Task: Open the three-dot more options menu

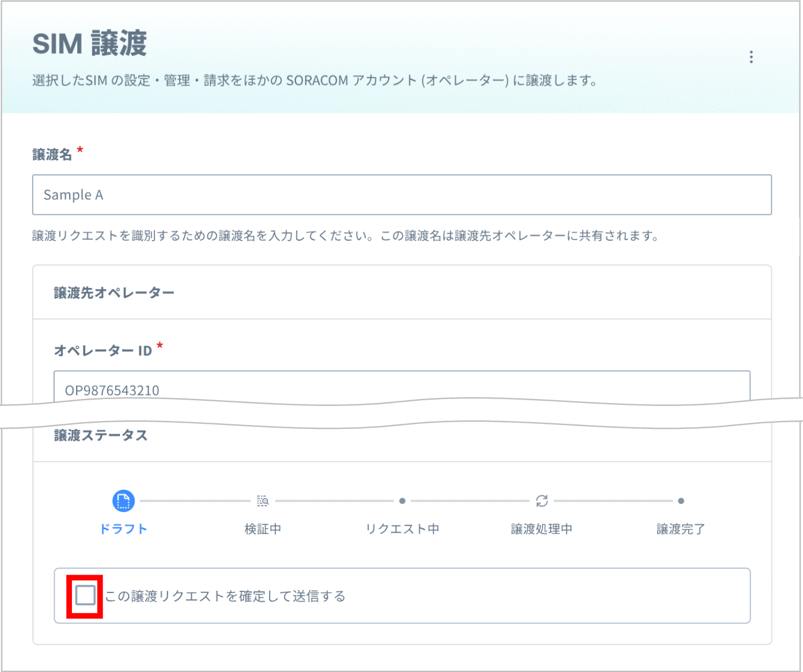Action: coord(751,57)
